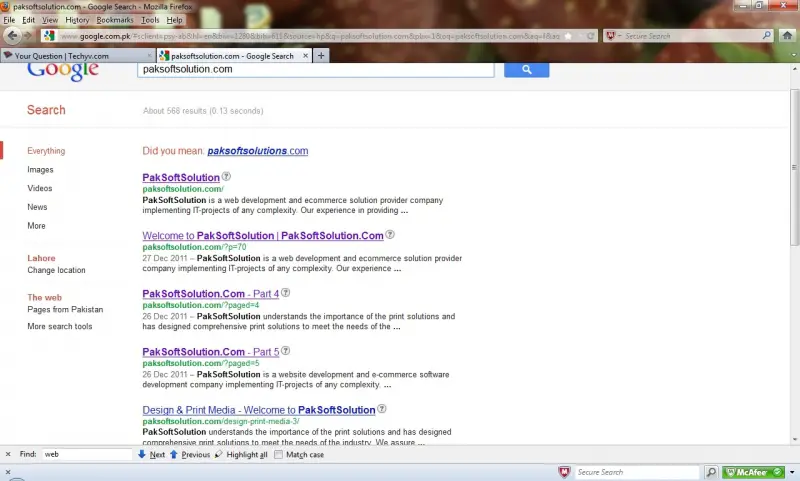Viewport: 800px width, 481px height.
Task: Open Welcome to PakSoftSolution result link
Action: (263, 236)
